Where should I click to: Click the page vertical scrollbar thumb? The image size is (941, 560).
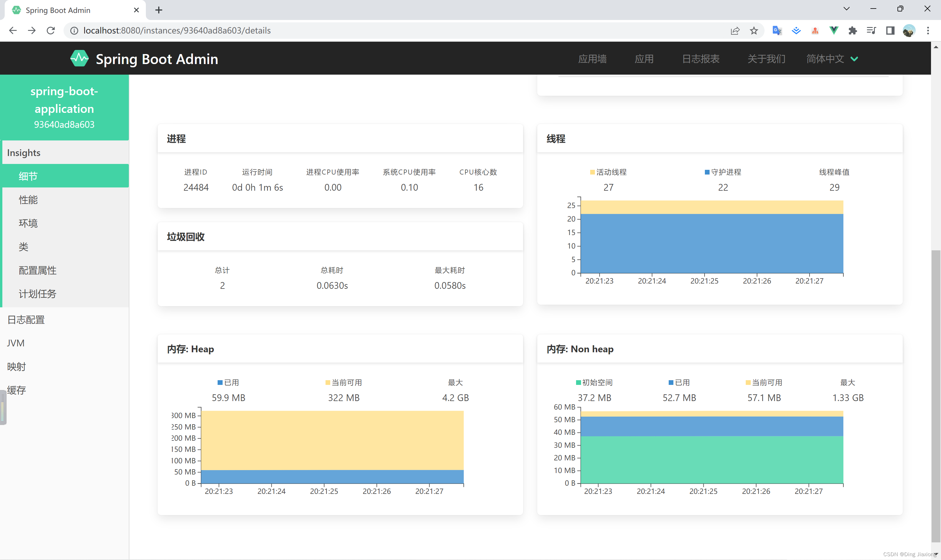tap(936, 396)
